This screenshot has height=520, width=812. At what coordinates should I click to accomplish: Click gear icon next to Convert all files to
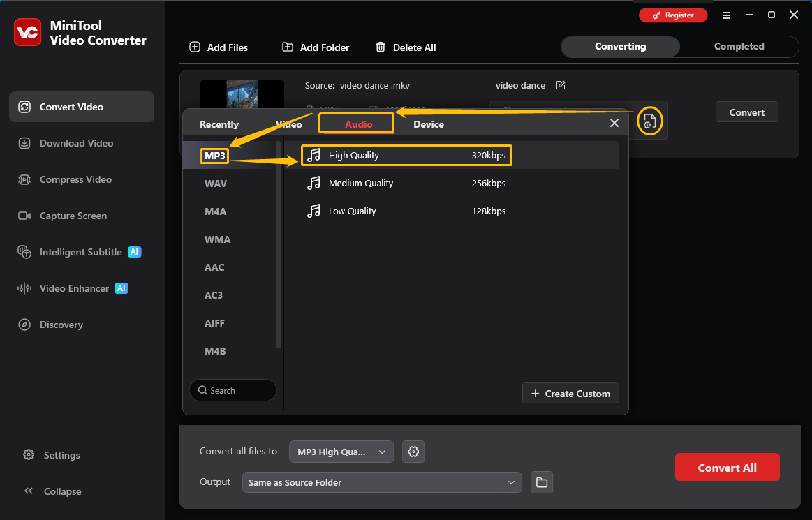(x=413, y=452)
